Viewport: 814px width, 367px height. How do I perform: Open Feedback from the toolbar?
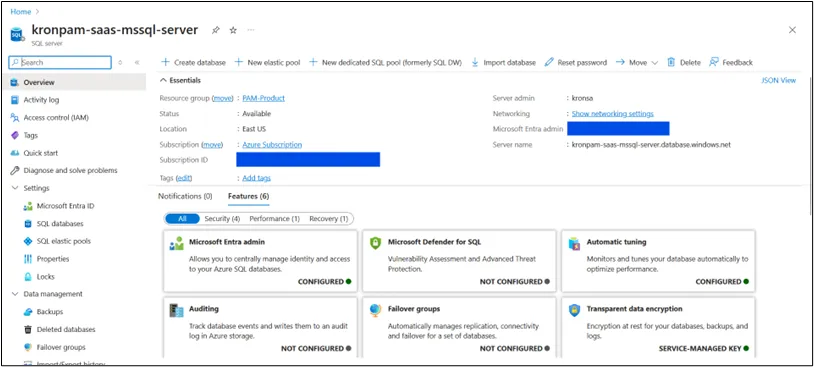[730, 62]
